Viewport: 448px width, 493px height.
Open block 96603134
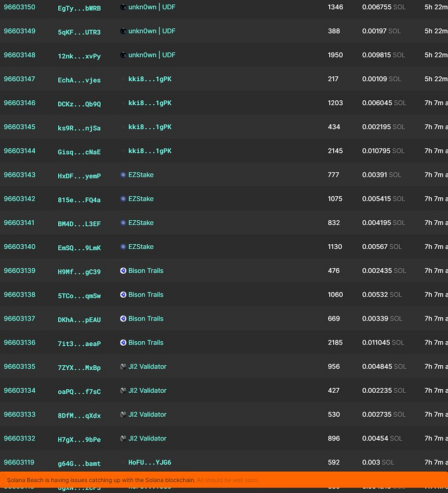pos(20,390)
